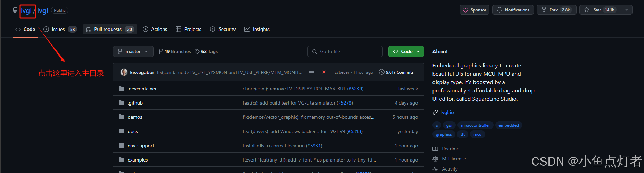Open the lvgl repository name link

(x=43, y=10)
